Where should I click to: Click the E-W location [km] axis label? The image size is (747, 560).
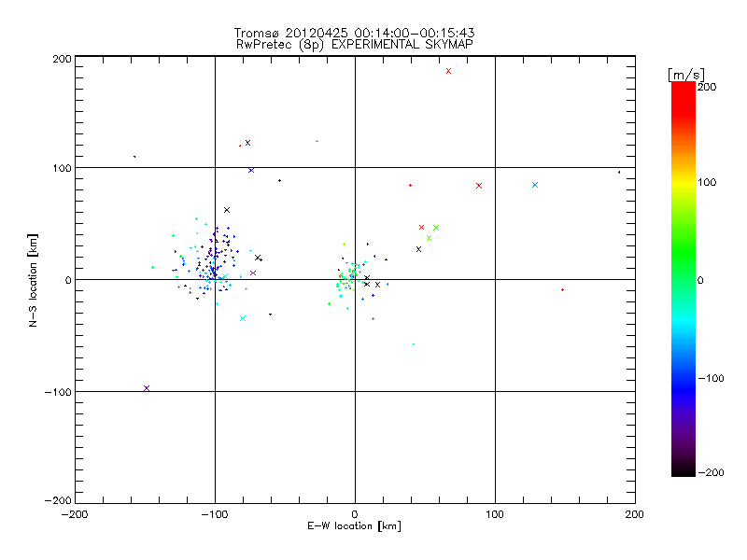click(x=354, y=526)
